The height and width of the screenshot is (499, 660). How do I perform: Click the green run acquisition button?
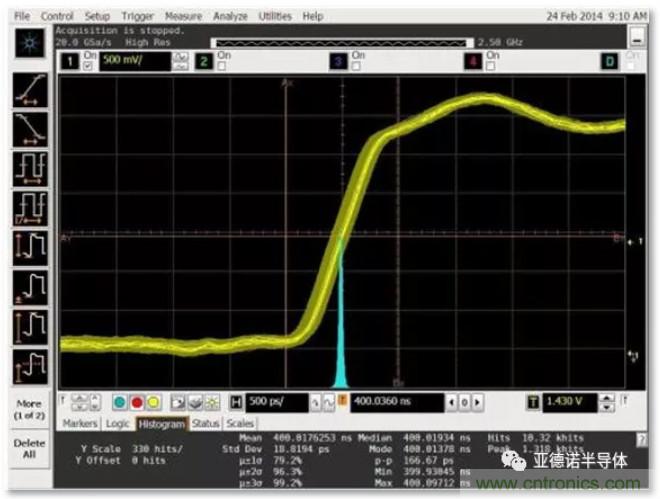(119, 402)
